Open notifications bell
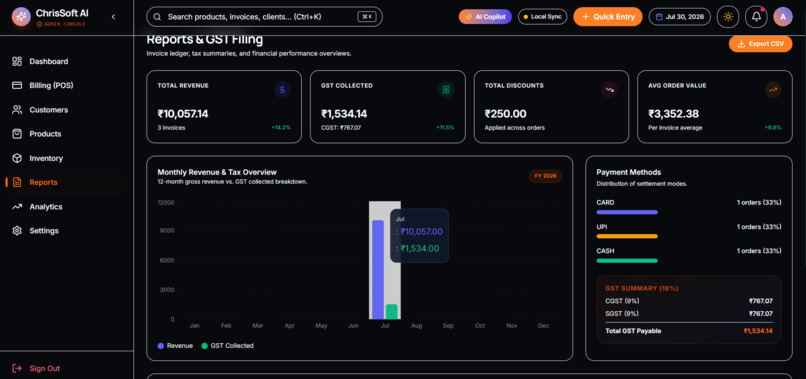The image size is (806, 379). tap(756, 17)
